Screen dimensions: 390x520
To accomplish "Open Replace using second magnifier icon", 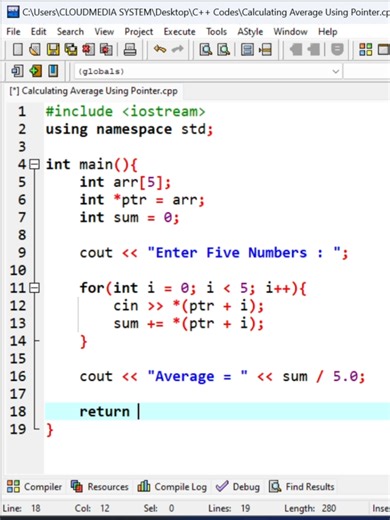I will [x=223, y=50].
